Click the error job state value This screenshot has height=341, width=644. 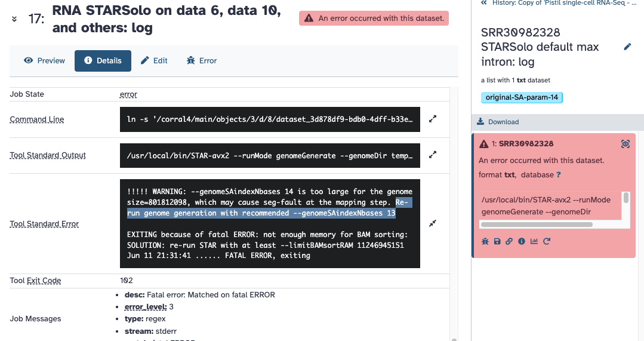[128, 94]
